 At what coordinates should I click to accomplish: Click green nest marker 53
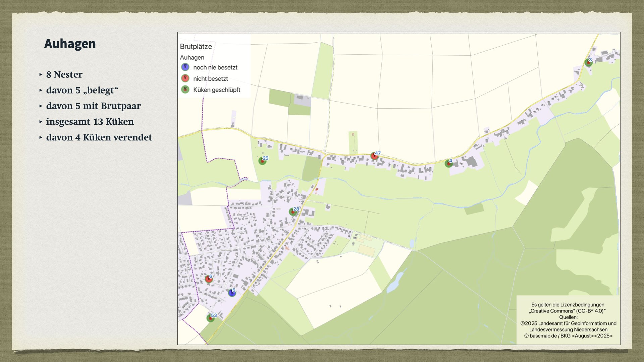(x=210, y=318)
